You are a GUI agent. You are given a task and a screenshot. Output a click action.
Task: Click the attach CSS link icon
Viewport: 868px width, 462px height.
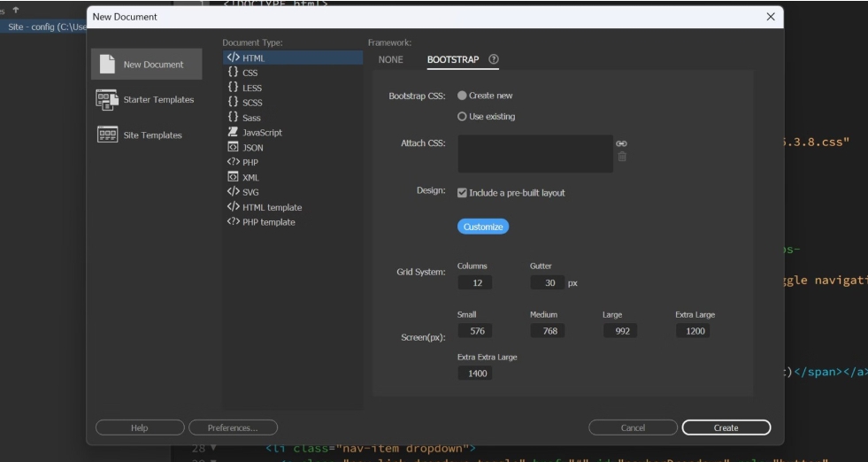pos(621,143)
